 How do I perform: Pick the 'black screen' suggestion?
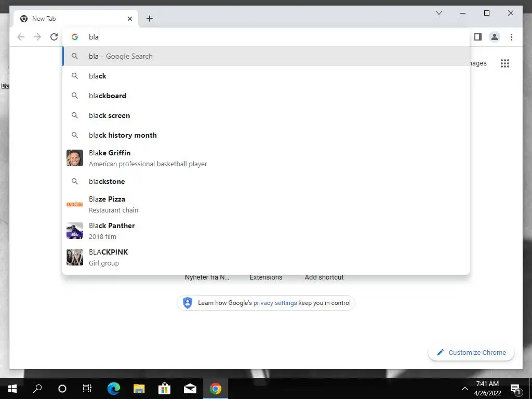pyautogui.click(x=266, y=115)
